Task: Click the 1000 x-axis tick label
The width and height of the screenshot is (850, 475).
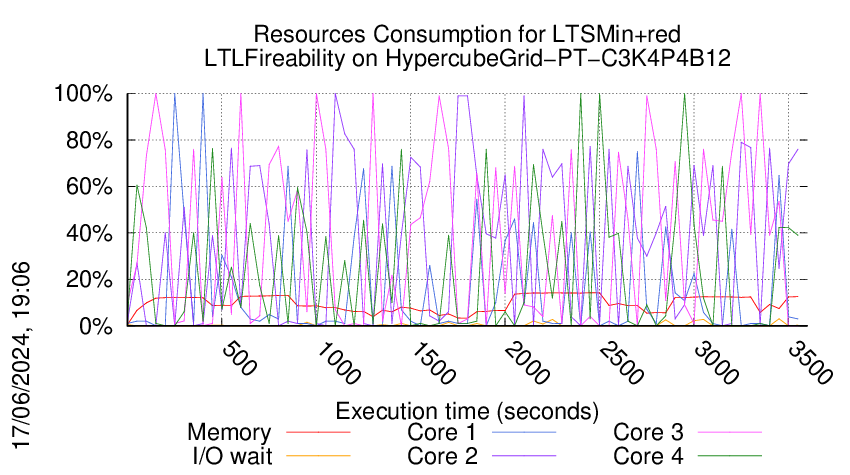Action: (337, 363)
